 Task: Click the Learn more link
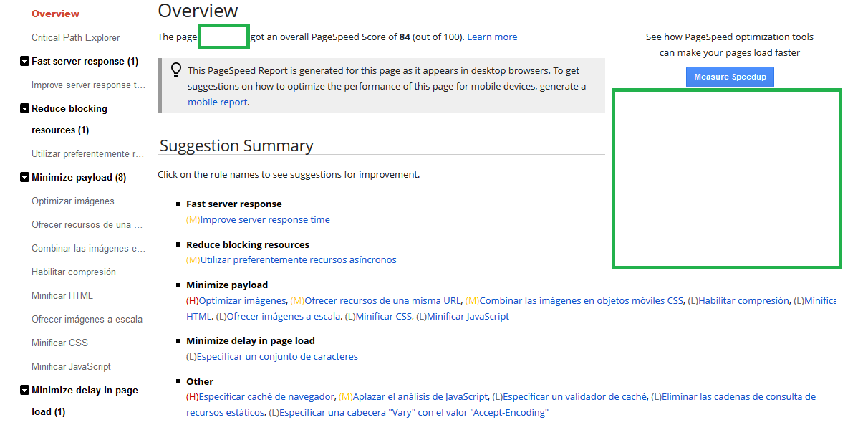[x=492, y=37]
